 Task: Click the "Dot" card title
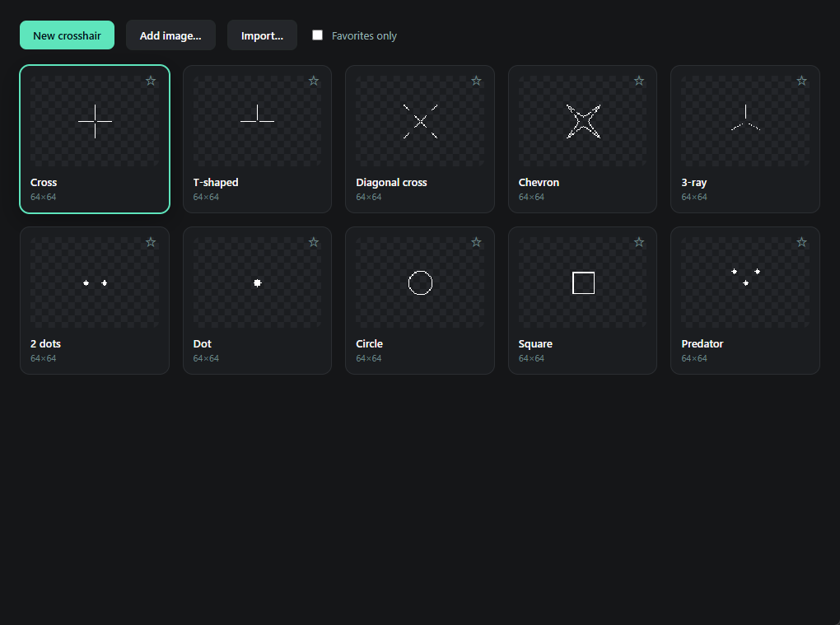pos(203,344)
